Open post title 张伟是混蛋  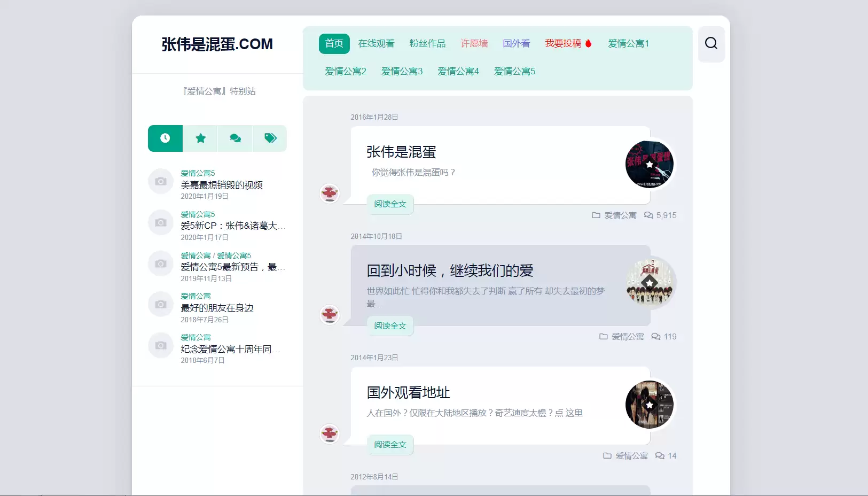click(402, 152)
